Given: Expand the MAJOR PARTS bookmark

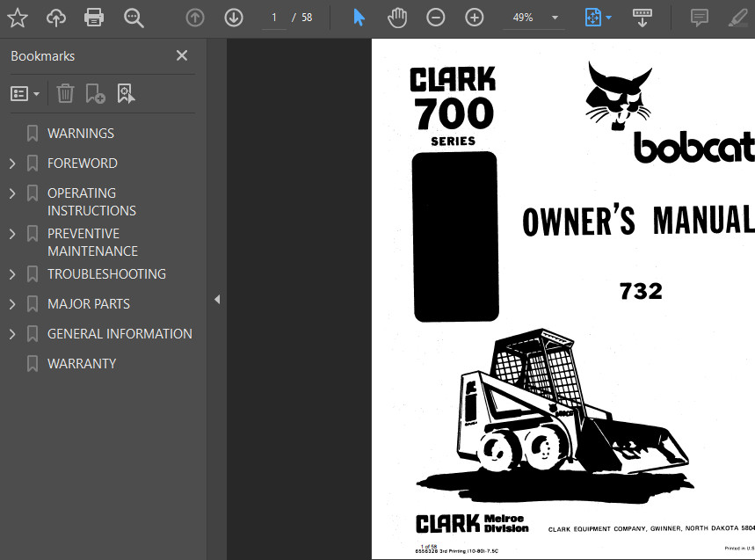Looking at the screenshot, I should pos(12,304).
